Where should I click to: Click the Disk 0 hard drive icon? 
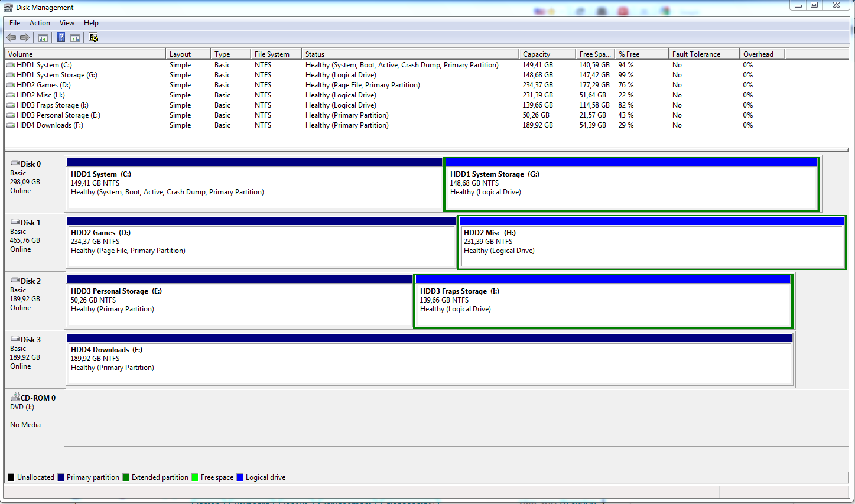[15, 164]
